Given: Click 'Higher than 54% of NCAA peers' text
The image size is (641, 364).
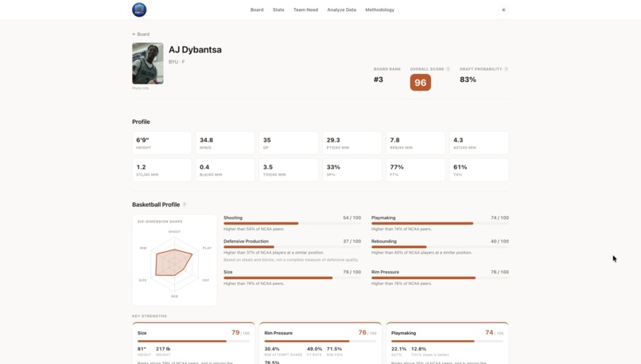Looking at the screenshot, I should (254, 229).
